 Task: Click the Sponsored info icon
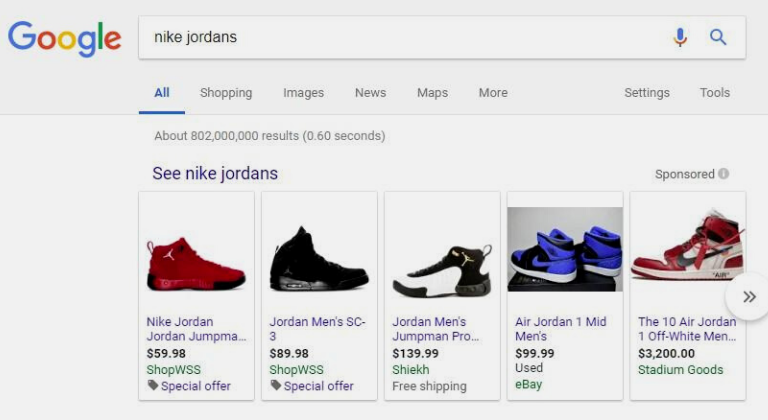(723, 174)
